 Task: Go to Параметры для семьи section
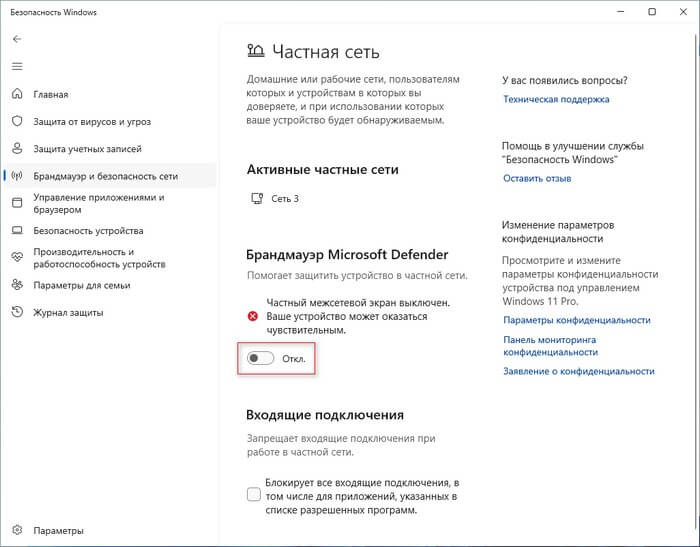click(80, 285)
